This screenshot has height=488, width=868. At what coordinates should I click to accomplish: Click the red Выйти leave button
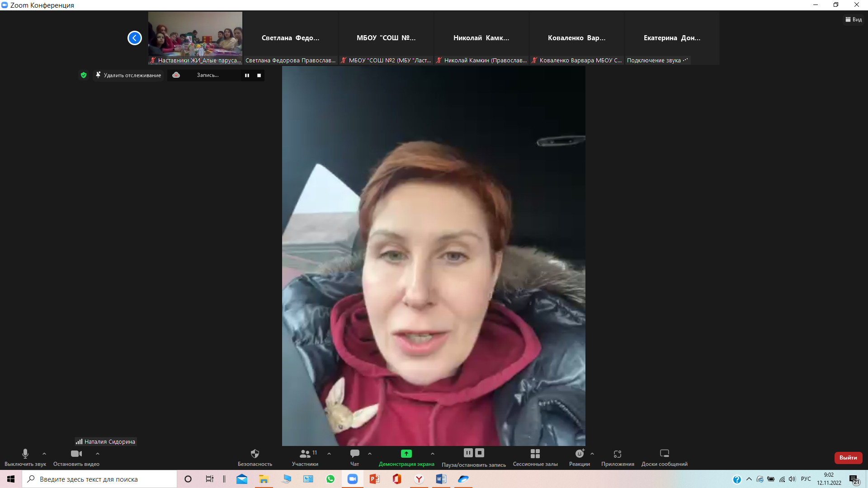click(848, 458)
